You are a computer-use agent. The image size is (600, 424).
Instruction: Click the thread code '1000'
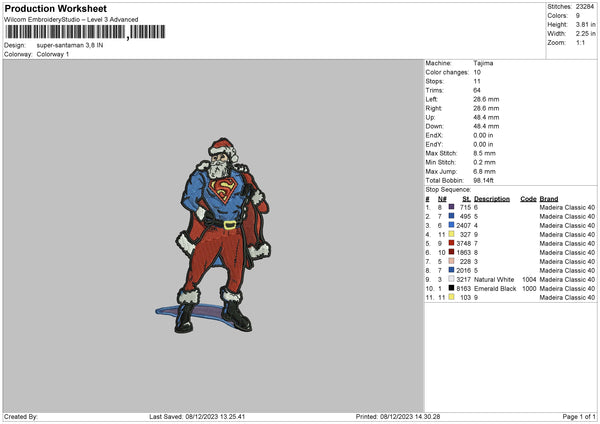coord(529,289)
